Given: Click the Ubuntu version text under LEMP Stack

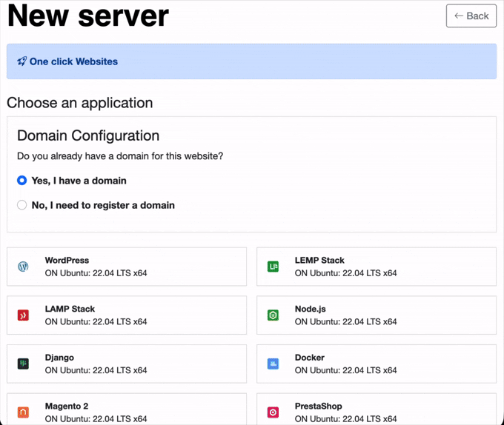Looking at the screenshot, I should (346, 273).
